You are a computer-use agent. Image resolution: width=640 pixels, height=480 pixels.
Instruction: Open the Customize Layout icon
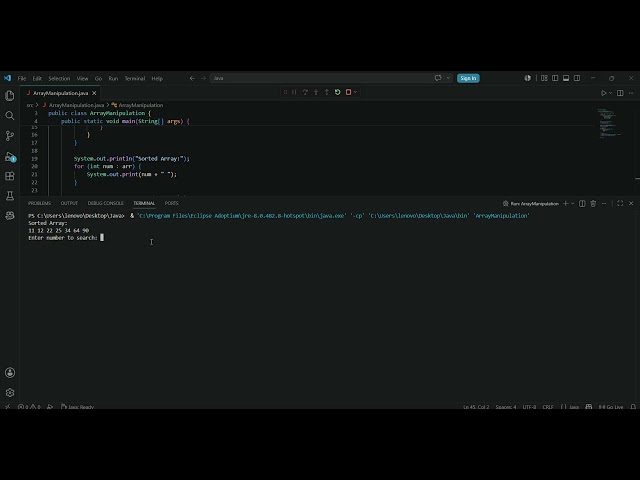(x=544, y=78)
